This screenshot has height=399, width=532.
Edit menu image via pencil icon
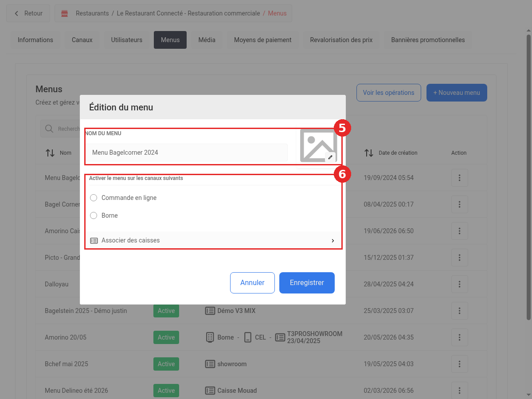(x=330, y=157)
